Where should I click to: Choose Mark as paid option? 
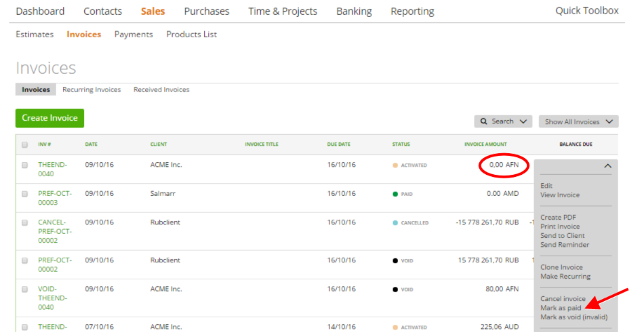561,307
